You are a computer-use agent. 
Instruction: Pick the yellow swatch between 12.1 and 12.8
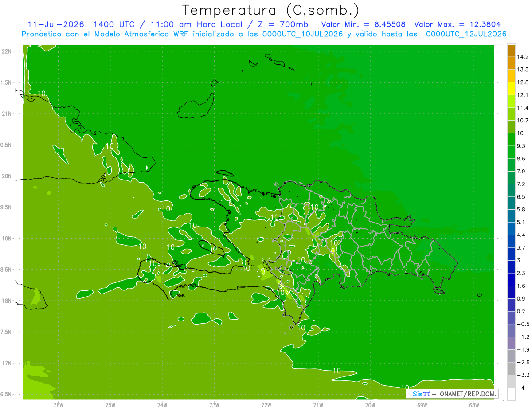pos(511,89)
